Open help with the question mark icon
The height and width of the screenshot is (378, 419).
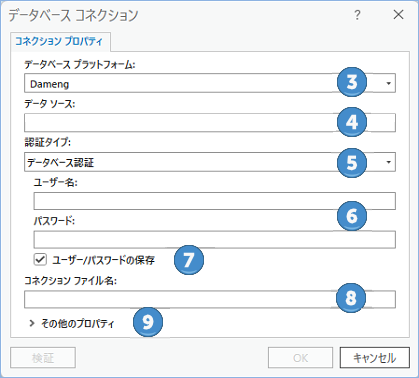[357, 15]
